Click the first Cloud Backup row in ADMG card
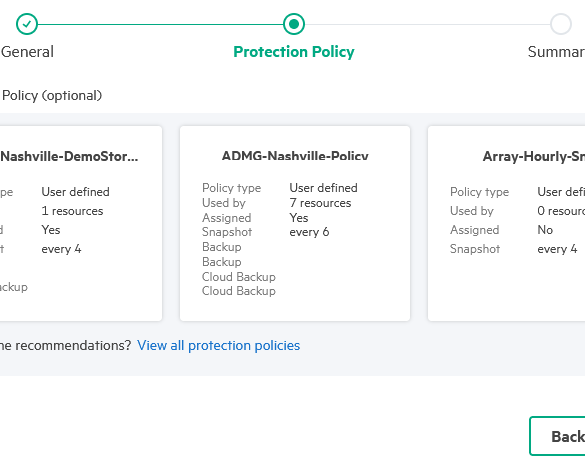 (239, 277)
